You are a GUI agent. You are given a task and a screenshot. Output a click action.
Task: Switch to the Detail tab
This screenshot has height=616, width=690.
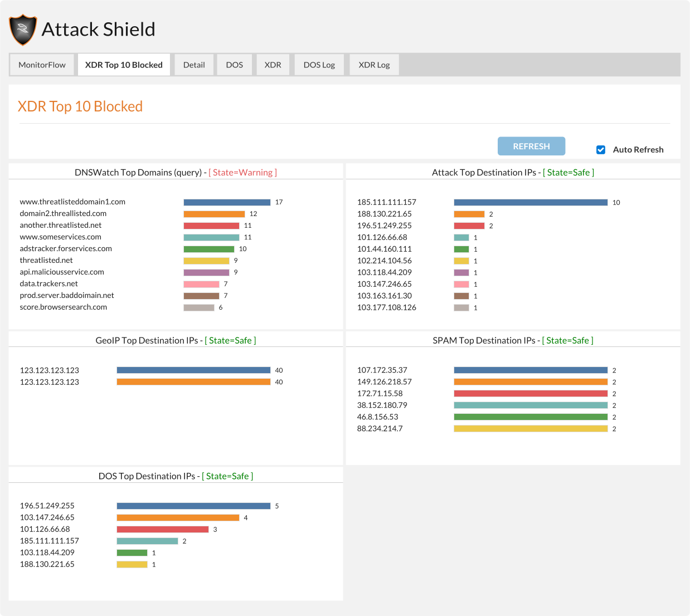pos(194,65)
